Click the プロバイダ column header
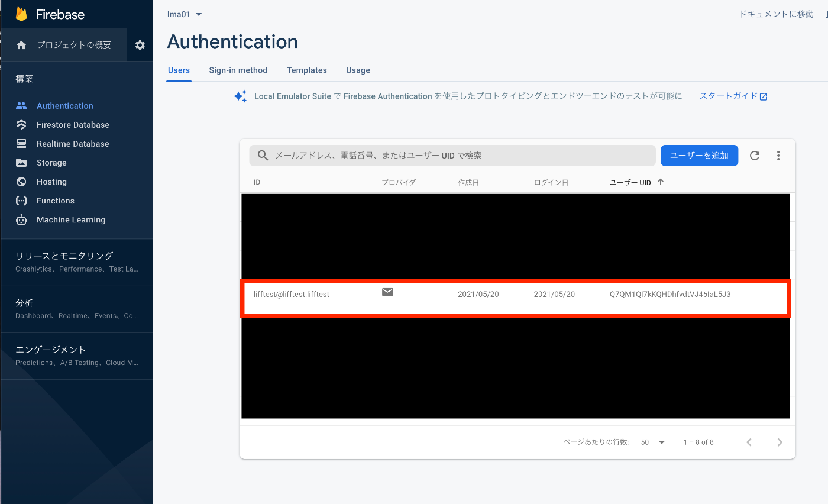This screenshot has width=828, height=504. coord(399,182)
